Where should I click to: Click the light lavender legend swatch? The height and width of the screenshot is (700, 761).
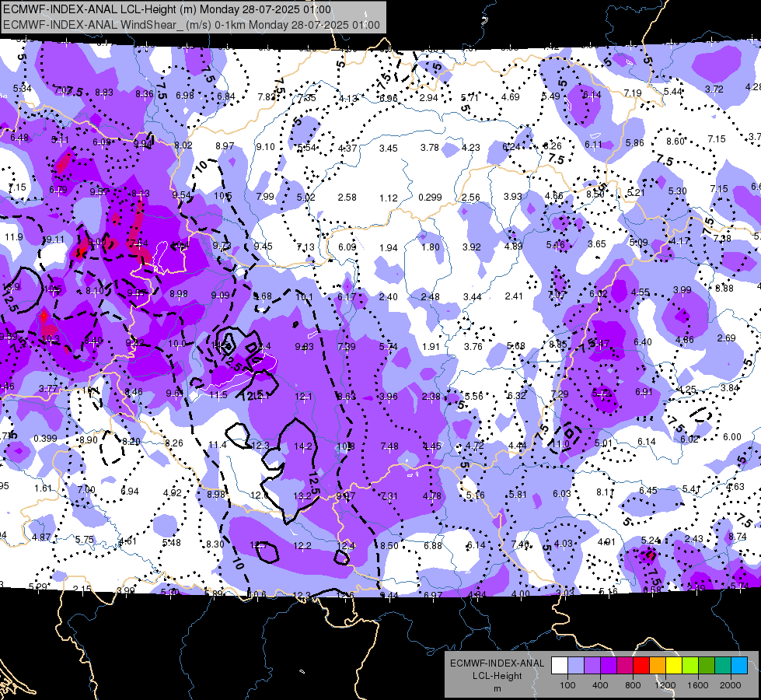pos(576,666)
